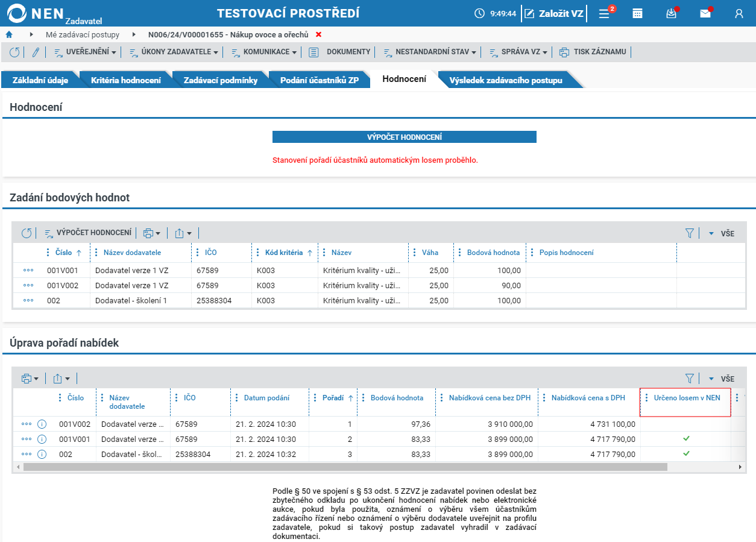The width and height of the screenshot is (756, 542).
Task: Open VŠE filter dropdown in Zadání bodových hodnot
Action: pos(722,233)
